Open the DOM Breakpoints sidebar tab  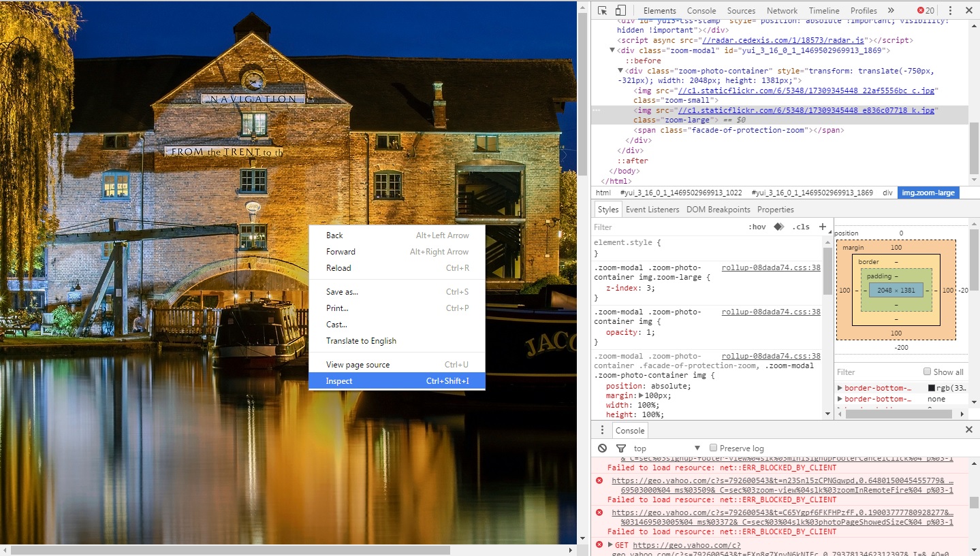[718, 210]
